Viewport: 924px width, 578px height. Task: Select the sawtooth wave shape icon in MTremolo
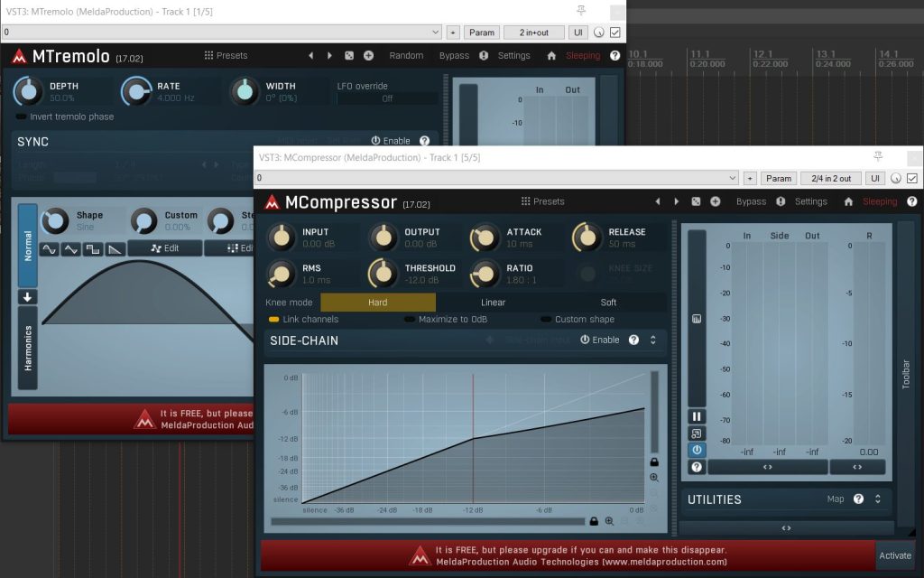click(115, 249)
